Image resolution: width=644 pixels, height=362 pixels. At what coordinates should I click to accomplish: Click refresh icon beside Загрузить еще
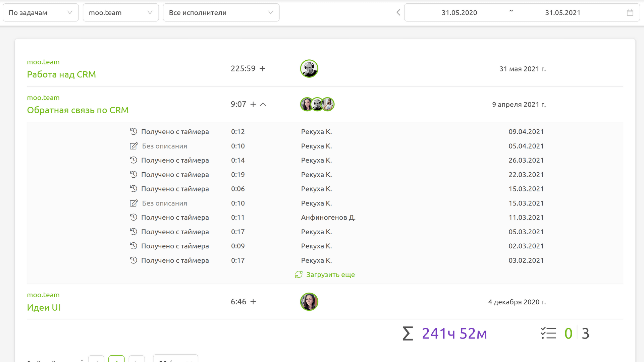point(299,275)
